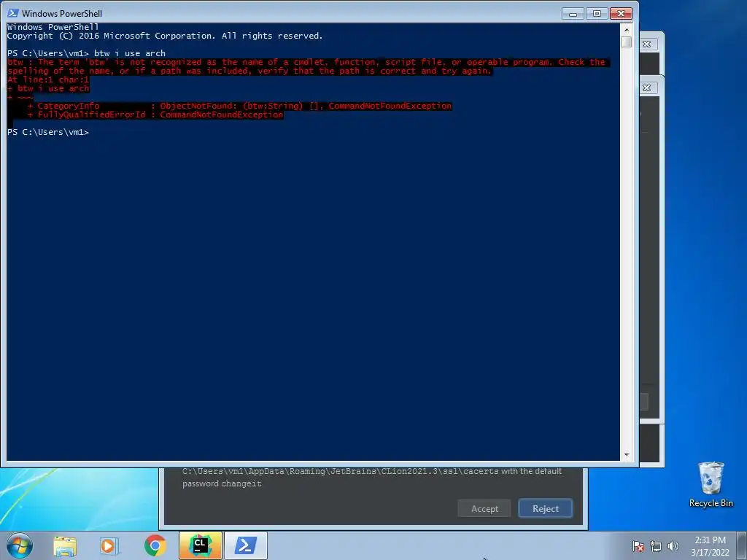The width and height of the screenshot is (747, 560).
Task: Launch Windows Media Player from taskbar
Action: [109, 545]
